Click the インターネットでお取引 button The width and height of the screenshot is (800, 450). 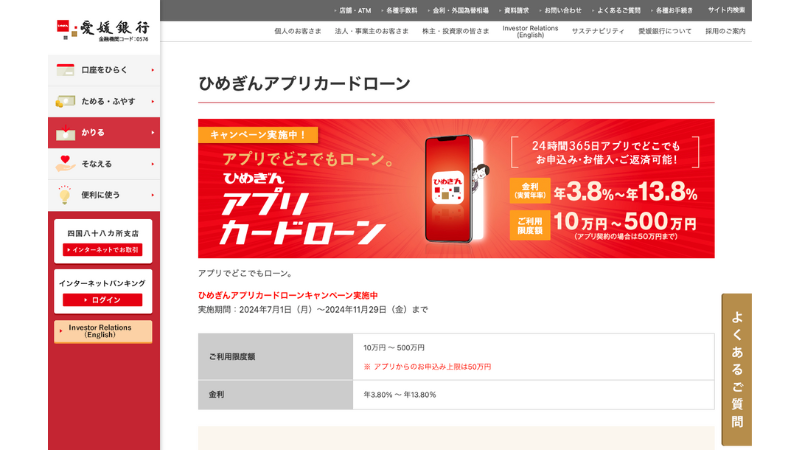103,249
